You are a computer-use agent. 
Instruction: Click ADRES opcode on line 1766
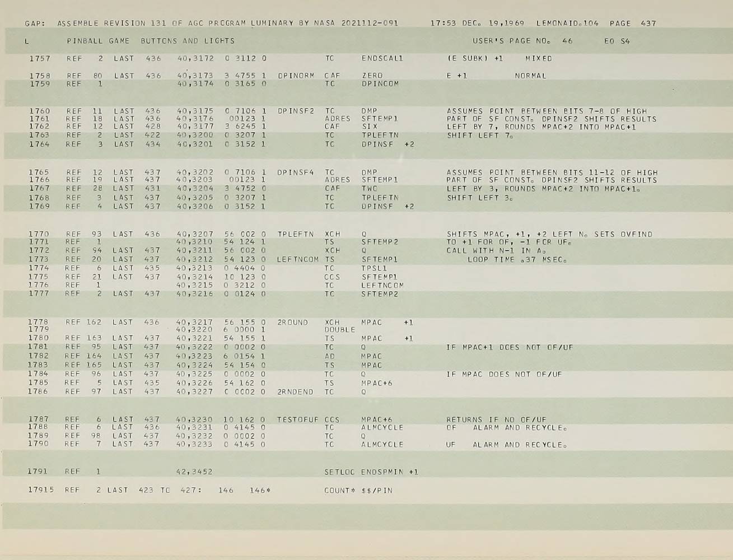[338, 180]
